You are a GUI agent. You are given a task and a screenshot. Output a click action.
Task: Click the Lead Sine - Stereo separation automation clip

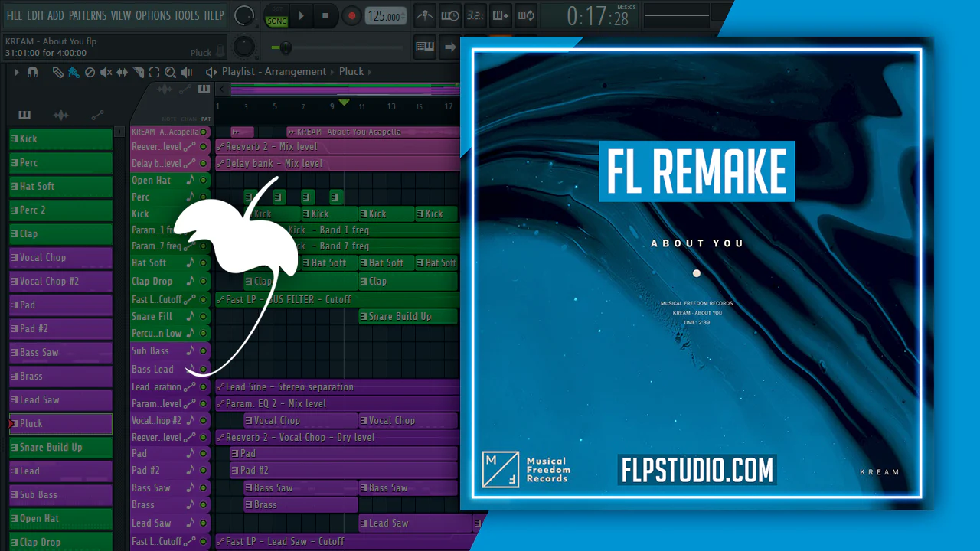click(338, 387)
